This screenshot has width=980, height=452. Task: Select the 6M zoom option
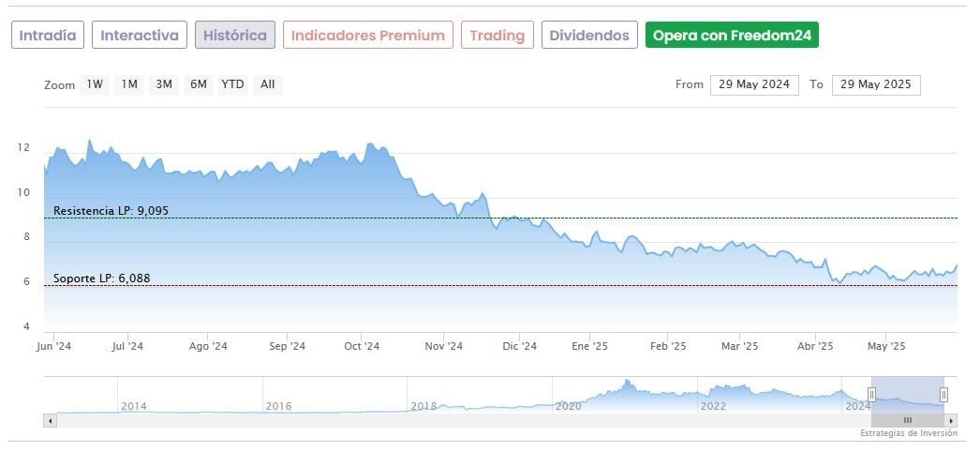(x=198, y=84)
